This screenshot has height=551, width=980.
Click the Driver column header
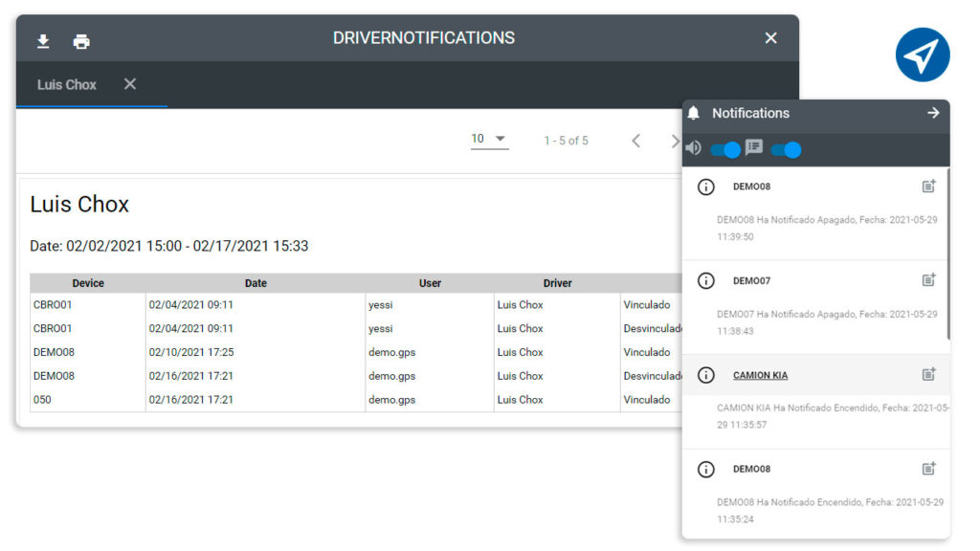pyautogui.click(x=557, y=283)
